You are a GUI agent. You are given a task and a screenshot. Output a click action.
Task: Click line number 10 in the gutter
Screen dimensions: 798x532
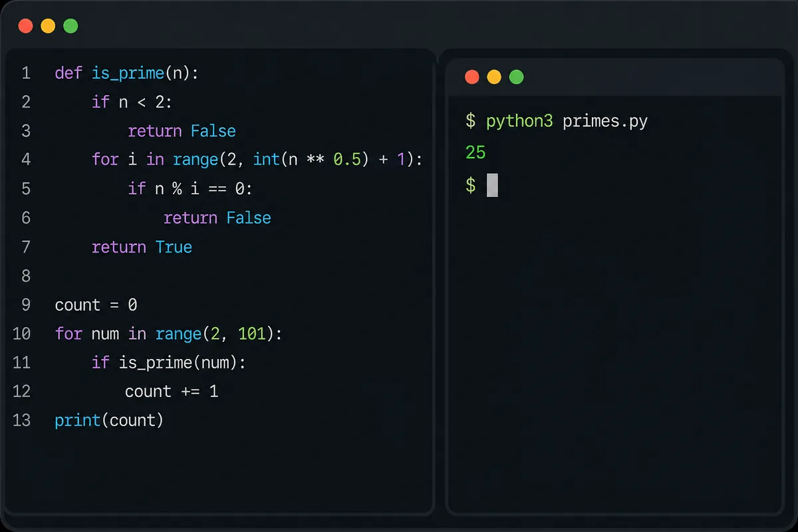click(x=22, y=334)
